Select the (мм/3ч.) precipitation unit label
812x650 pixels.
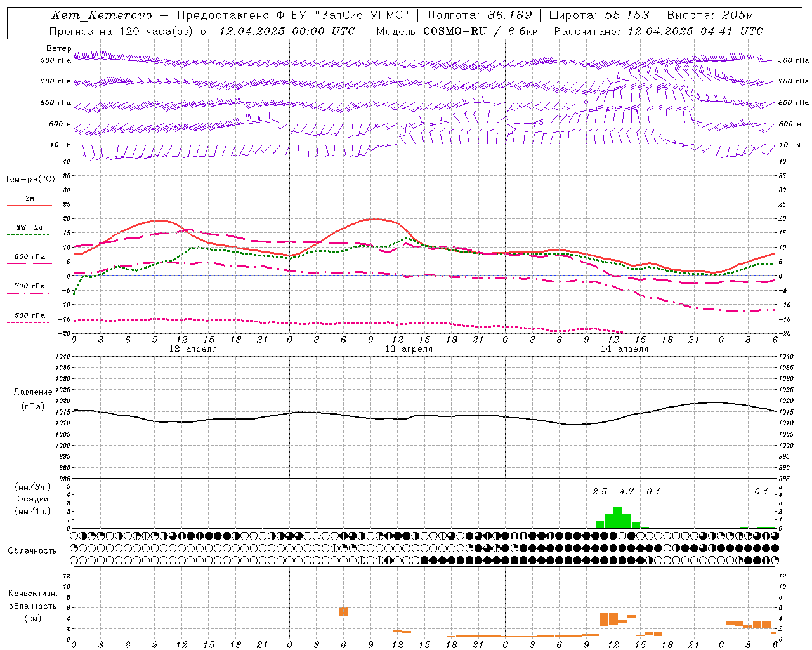pyautogui.click(x=33, y=487)
